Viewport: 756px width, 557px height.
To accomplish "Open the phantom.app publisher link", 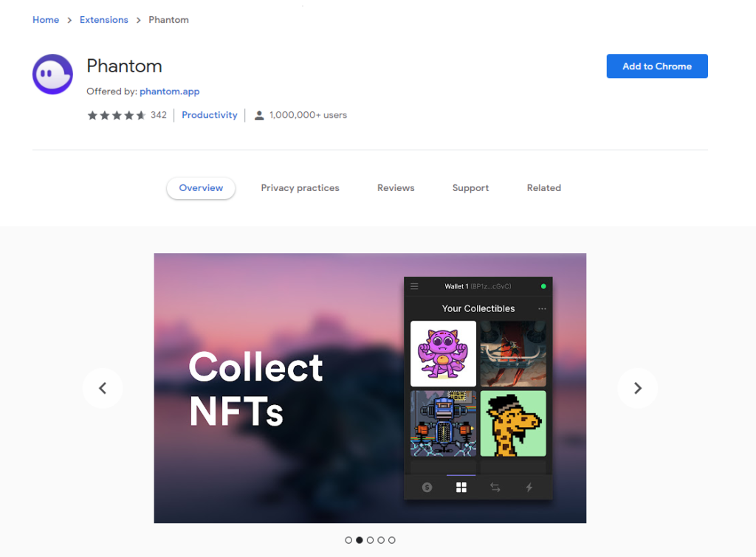I will (170, 91).
